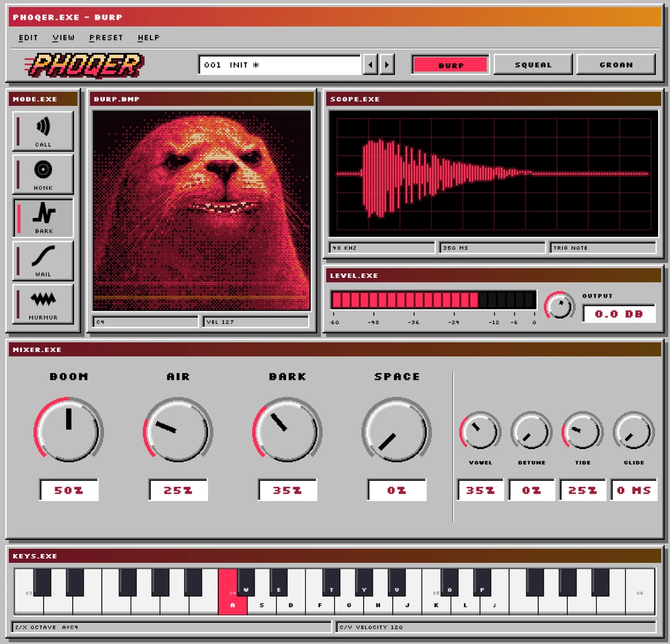Open the View menu
The width and height of the screenshot is (670, 644).
click(63, 38)
